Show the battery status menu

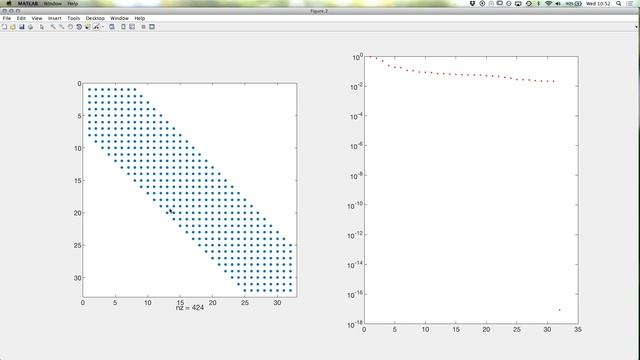[x=573, y=3]
